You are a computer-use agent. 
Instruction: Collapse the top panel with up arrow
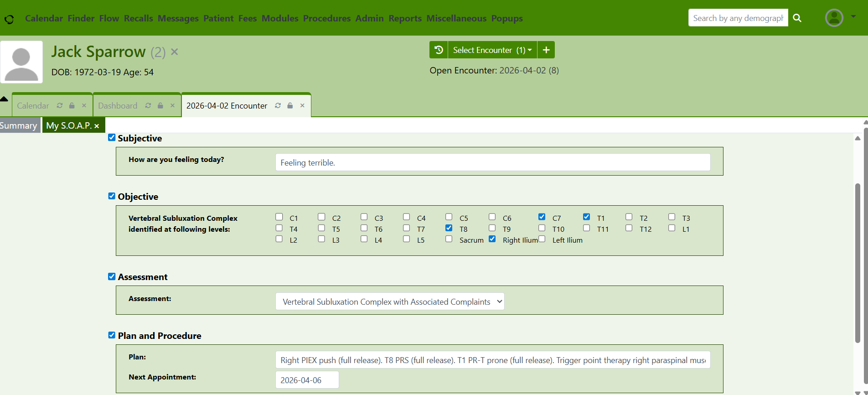click(x=4, y=99)
